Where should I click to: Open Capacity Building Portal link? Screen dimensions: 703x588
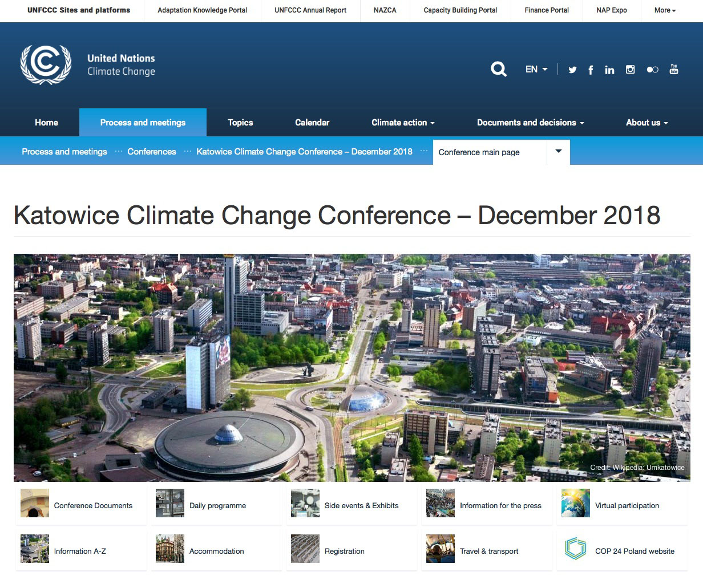460,10
